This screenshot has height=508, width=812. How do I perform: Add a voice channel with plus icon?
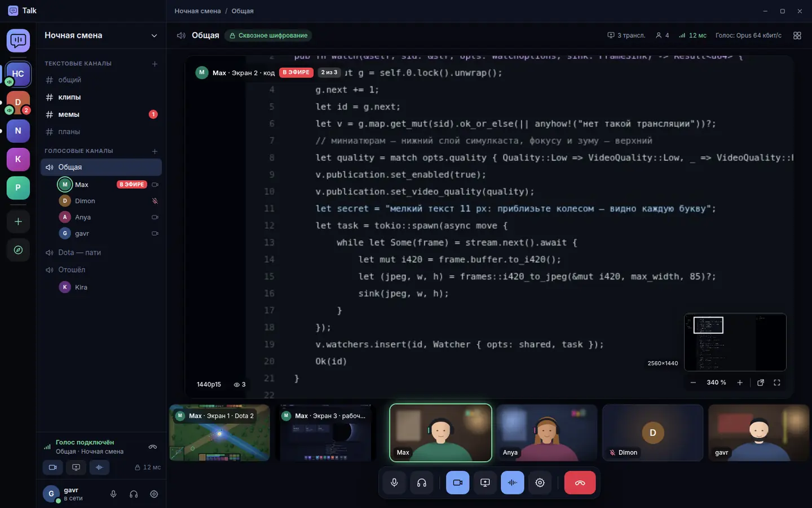(x=155, y=151)
